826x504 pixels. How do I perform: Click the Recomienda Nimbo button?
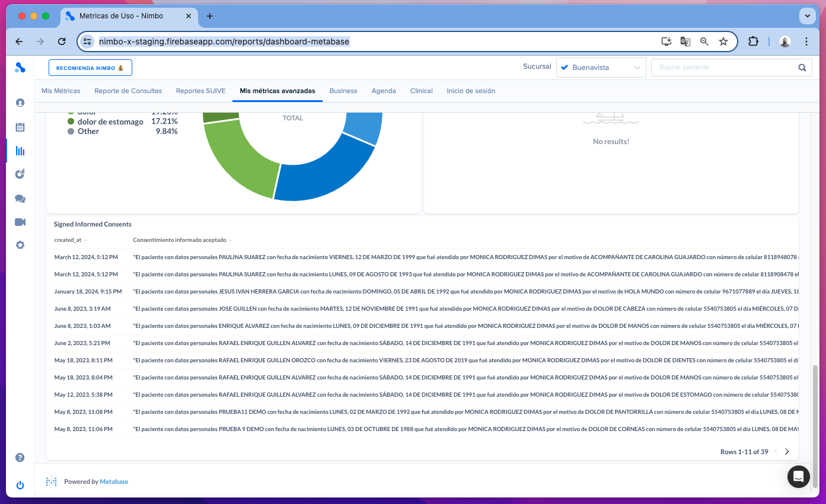pos(90,68)
